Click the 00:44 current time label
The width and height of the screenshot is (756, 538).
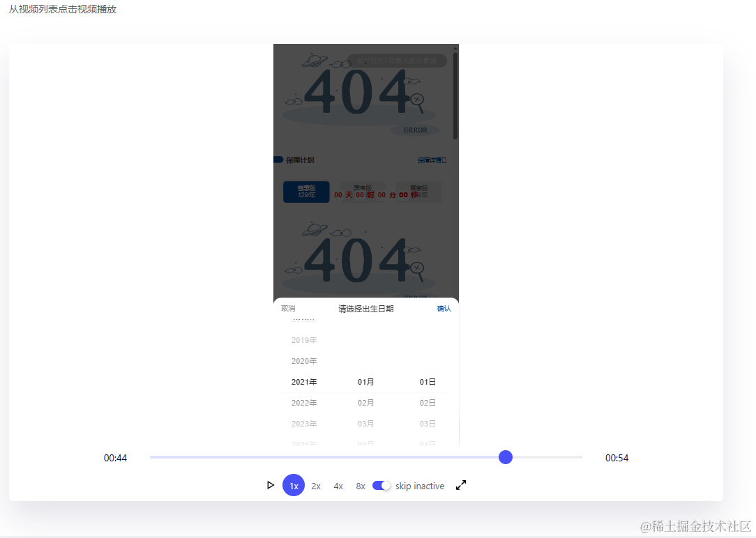(x=115, y=458)
